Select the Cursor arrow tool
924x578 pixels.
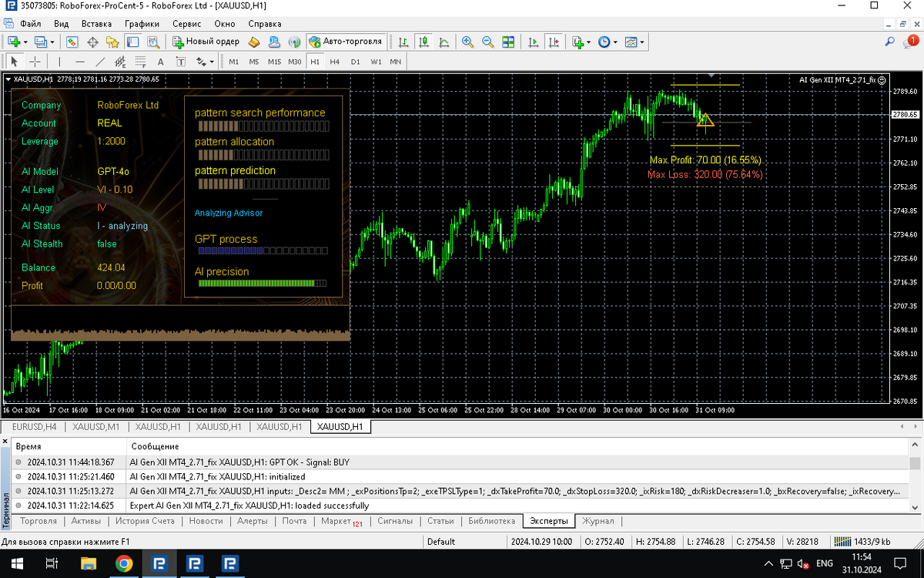pos(15,62)
